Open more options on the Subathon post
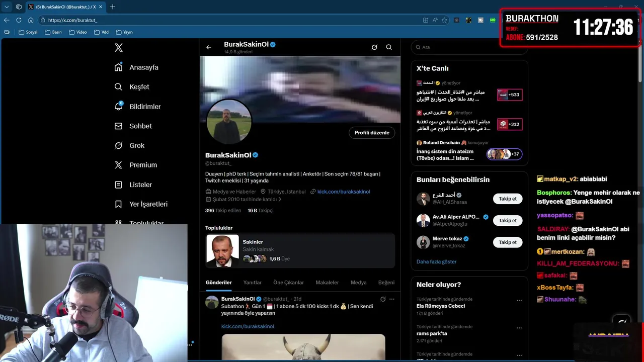 [392, 299]
